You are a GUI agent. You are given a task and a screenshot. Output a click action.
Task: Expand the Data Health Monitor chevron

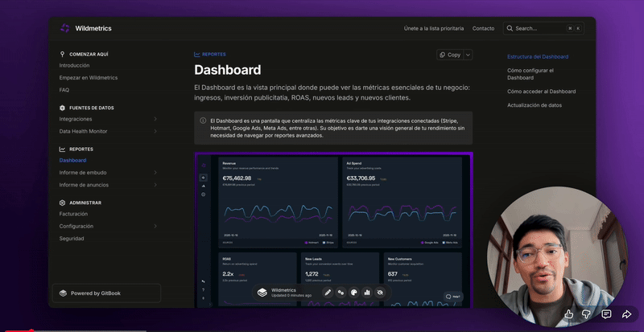(x=155, y=131)
